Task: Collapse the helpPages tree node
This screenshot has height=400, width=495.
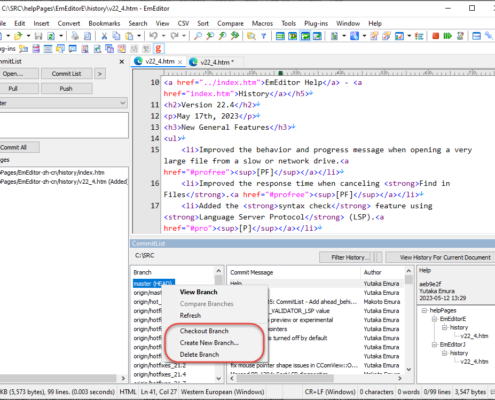Action: tap(424, 310)
